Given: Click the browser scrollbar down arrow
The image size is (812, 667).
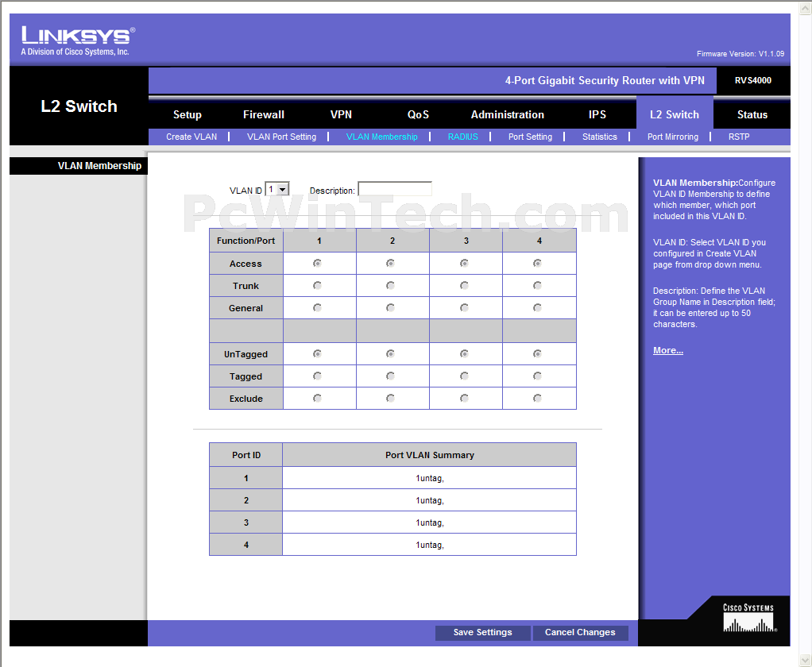Looking at the screenshot, I should (x=806, y=661).
